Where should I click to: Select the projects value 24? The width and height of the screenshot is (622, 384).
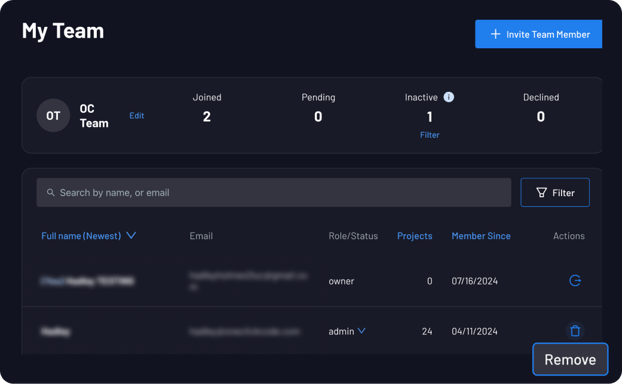pos(427,331)
